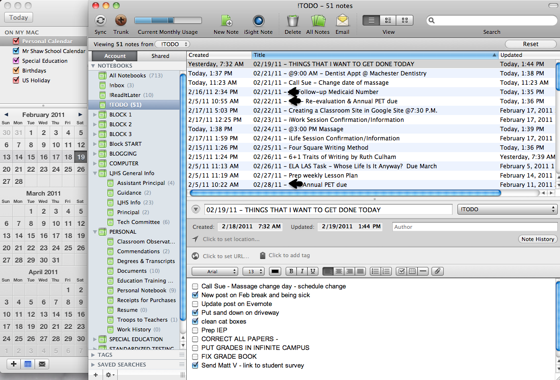Click the Sync icon in the toolbar
Viewport: 560px width, 380px height.
click(x=101, y=20)
